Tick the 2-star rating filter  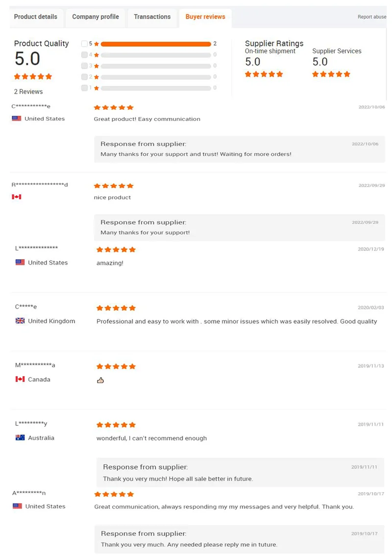point(84,77)
